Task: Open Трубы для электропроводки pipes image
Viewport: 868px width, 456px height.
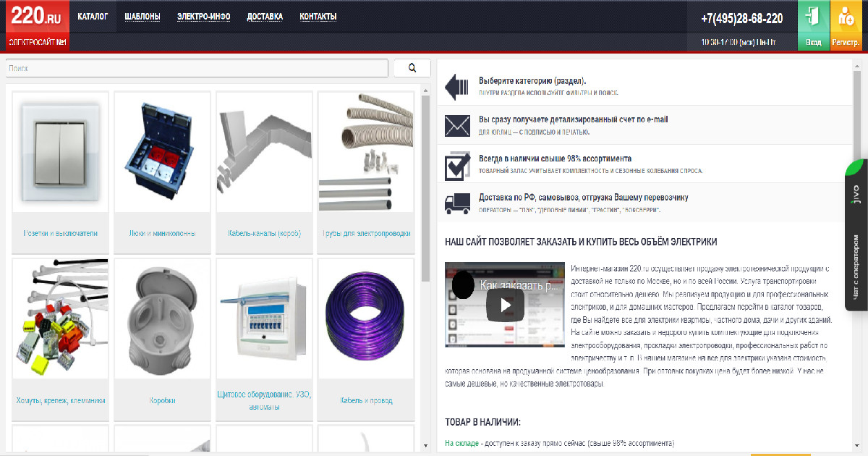Action: pyautogui.click(x=366, y=153)
